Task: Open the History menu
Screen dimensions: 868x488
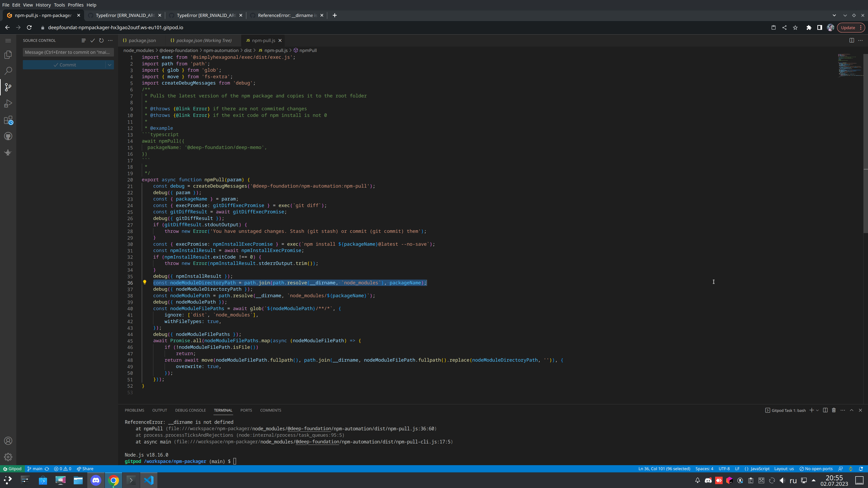Action: tap(43, 5)
